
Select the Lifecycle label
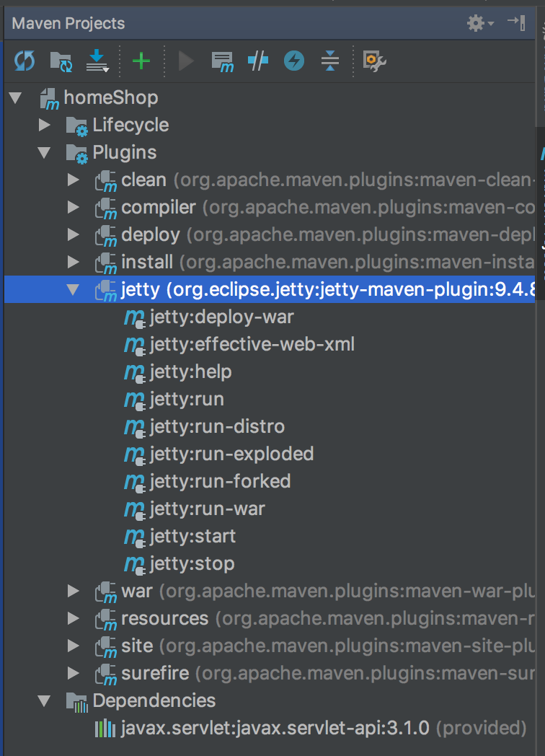(130, 125)
